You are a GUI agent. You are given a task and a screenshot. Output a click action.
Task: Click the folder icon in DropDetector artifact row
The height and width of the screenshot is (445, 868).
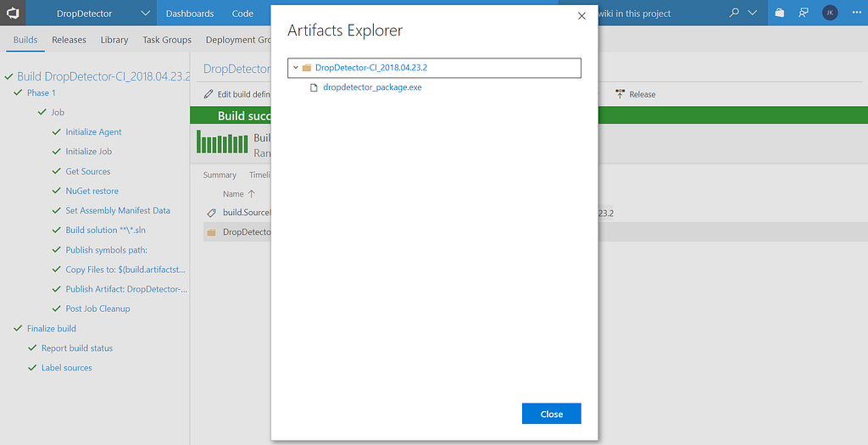coord(211,232)
